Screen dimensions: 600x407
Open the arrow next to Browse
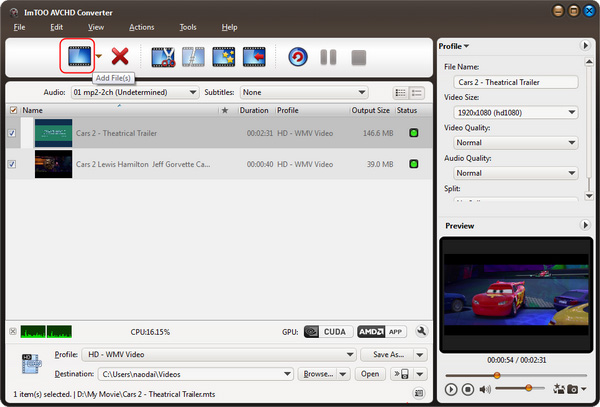[343, 374]
